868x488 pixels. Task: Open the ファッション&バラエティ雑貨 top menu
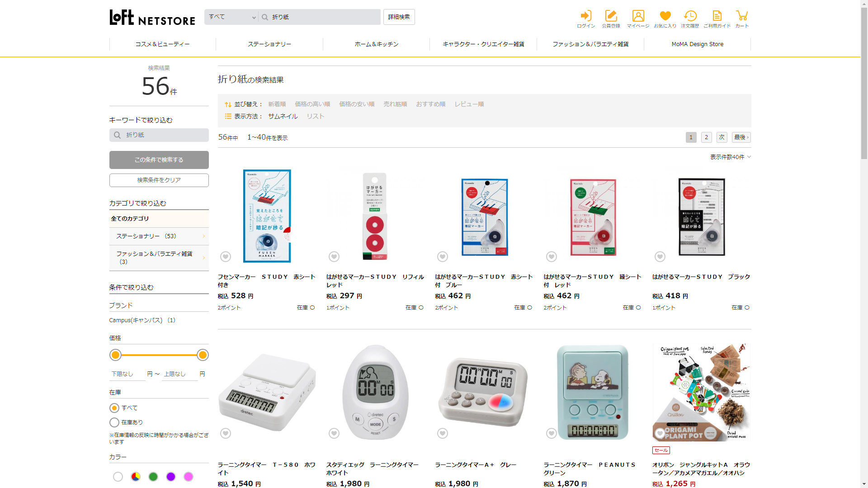click(x=590, y=44)
